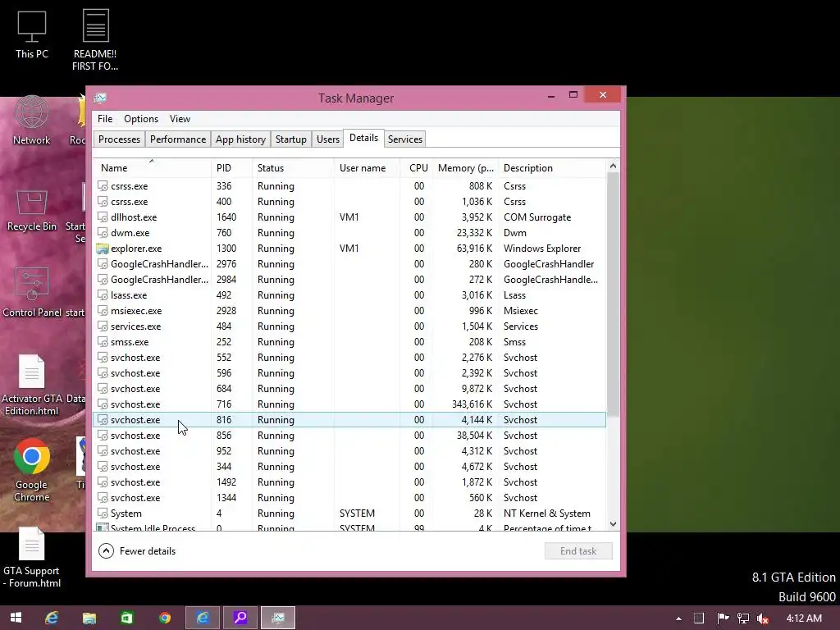This screenshot has width=840, height=630.
Task: Open Chrome from the taskbar
Action: point(165,618)
